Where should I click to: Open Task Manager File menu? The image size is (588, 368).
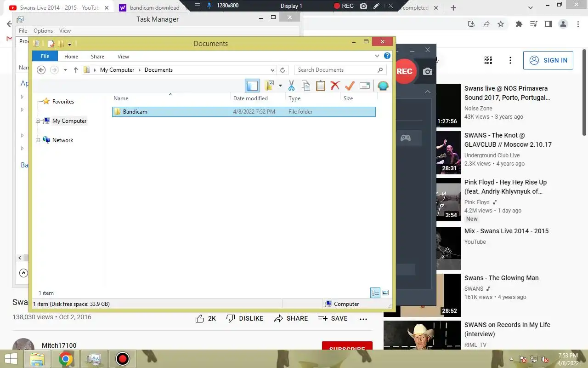click(23, 31)
